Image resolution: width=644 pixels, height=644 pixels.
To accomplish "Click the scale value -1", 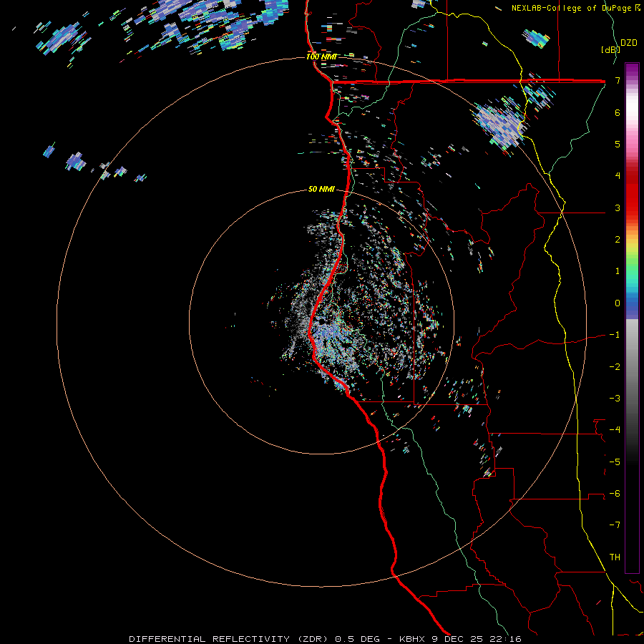I will [615, 335].
